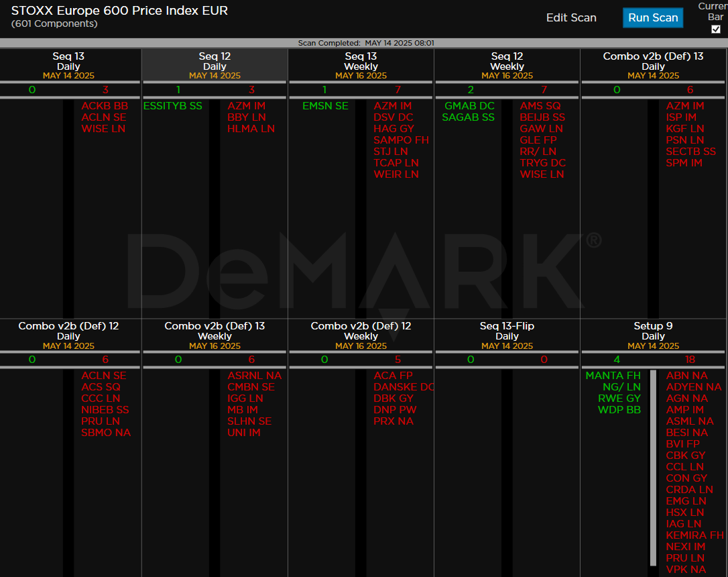Open SBMO NA ticker

click(x=106, y=433)
